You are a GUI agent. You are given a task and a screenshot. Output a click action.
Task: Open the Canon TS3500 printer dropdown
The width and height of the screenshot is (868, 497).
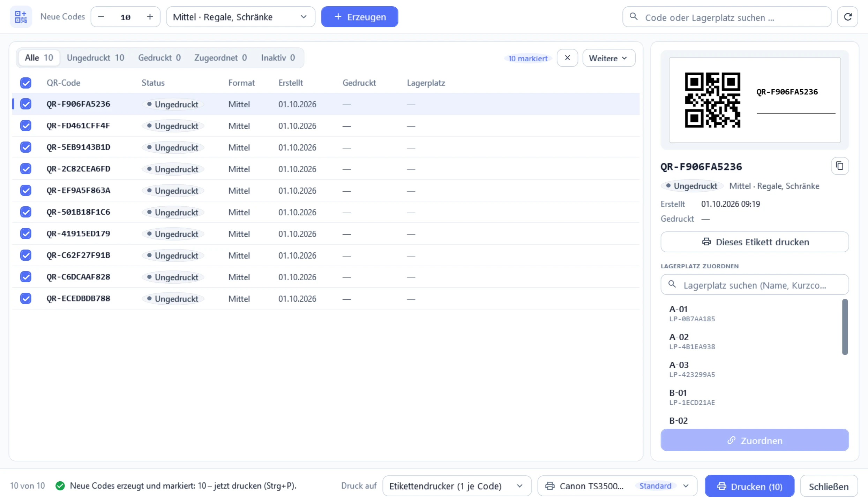pyautogui.click(x=618, y=486)
